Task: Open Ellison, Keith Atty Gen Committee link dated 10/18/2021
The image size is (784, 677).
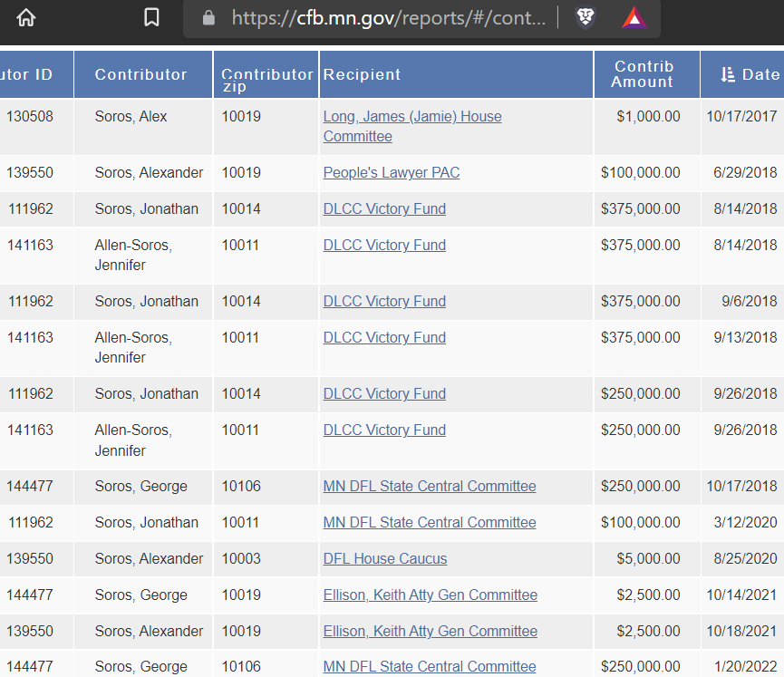Action: pos(430,631)
